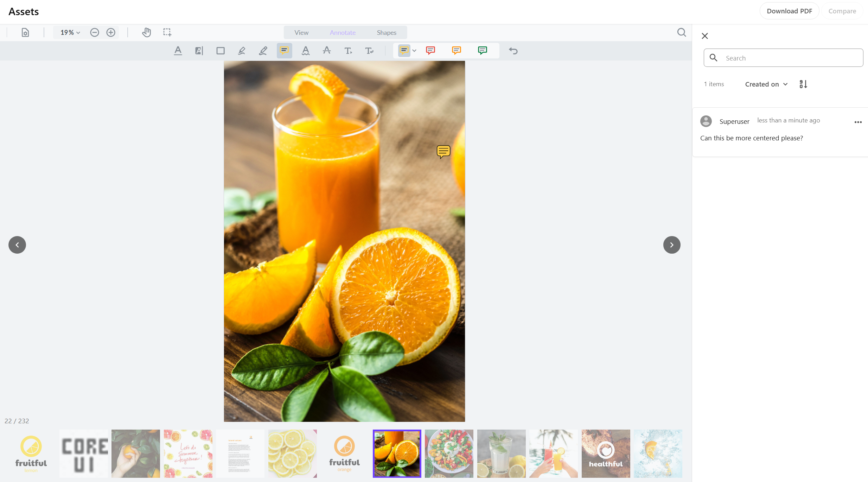Screen dimensions: 868x482
Task: Select the healthful thumbnail in the filmstrip
Action: click(x=605, y=454)
